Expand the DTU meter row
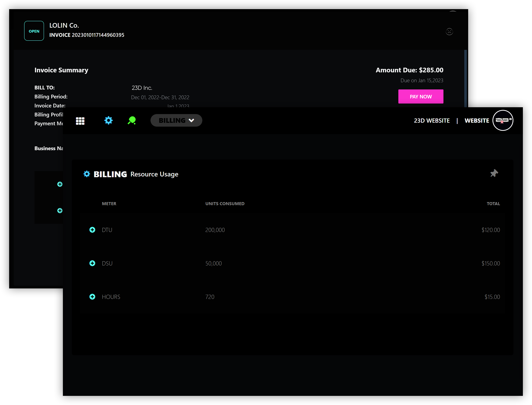This screenshot has width=532, height=405. tap(92, 230)
